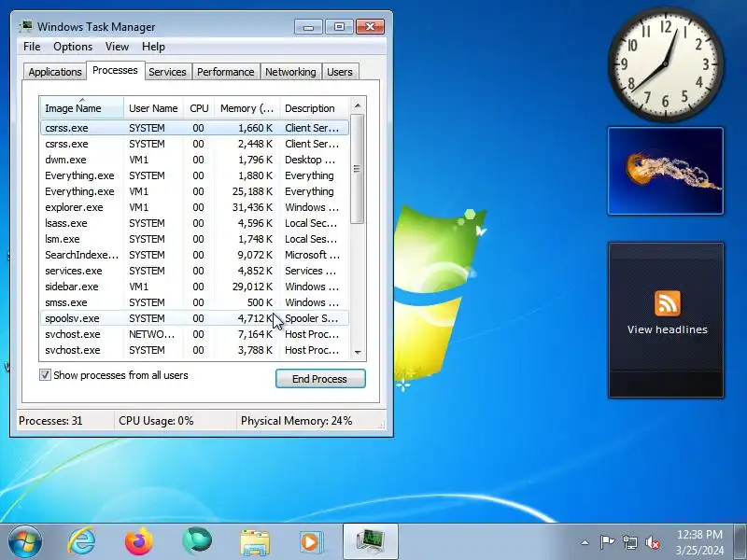
Task: Switch to the Services tab
Action: (167, 72)
